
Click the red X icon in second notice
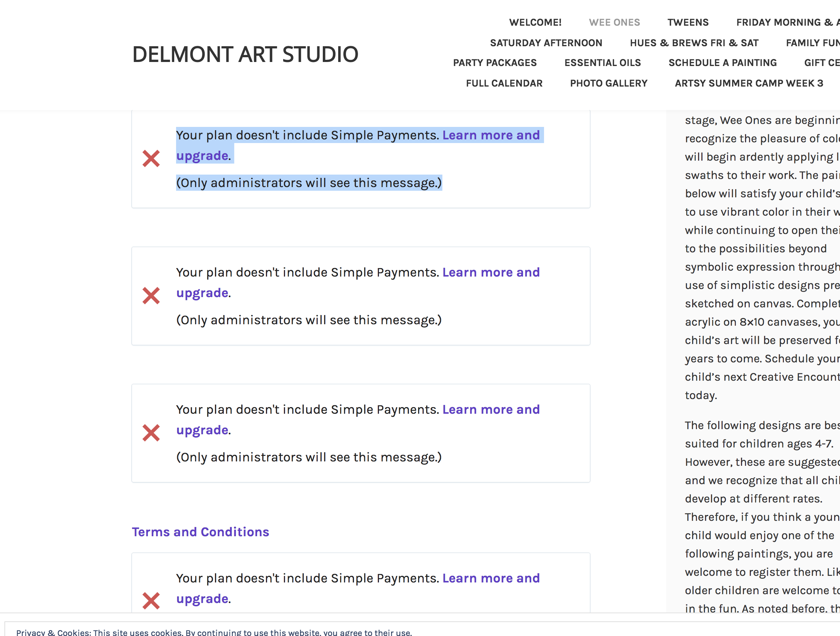click(151, 296)
